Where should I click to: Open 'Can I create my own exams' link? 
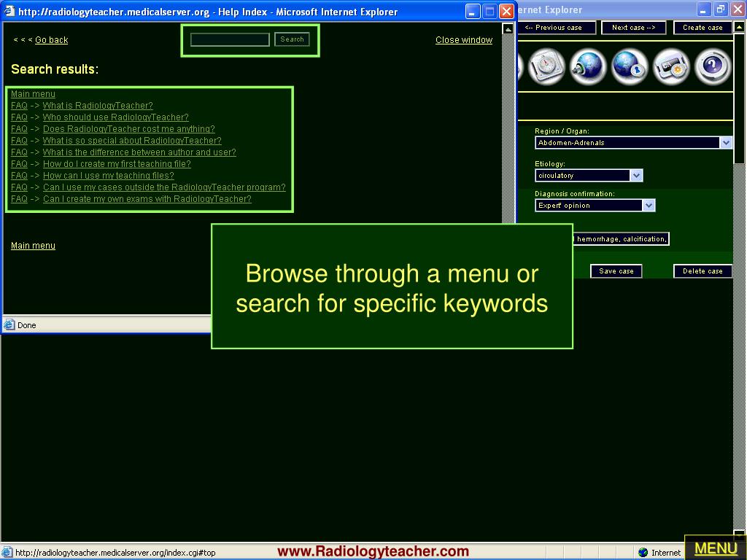[x=147, y=199]
